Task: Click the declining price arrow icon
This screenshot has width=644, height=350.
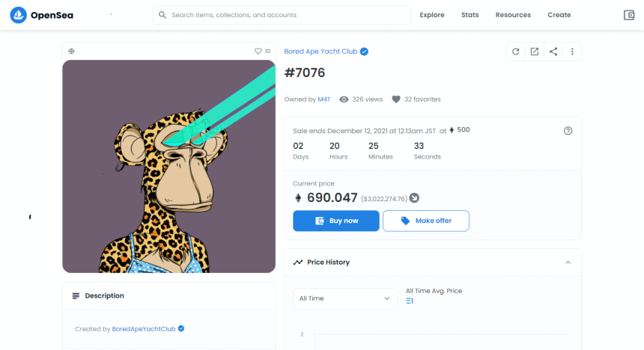Action: [x=414, y=198]
